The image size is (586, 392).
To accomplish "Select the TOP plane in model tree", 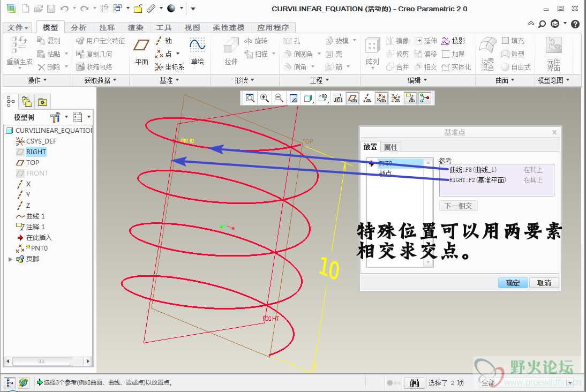I will (28, 163).
